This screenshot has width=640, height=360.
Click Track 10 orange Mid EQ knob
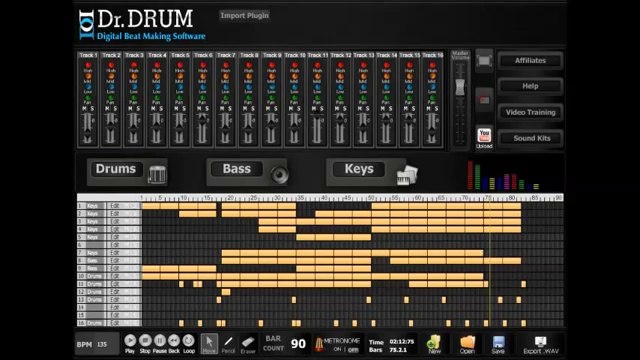(295, 76)
